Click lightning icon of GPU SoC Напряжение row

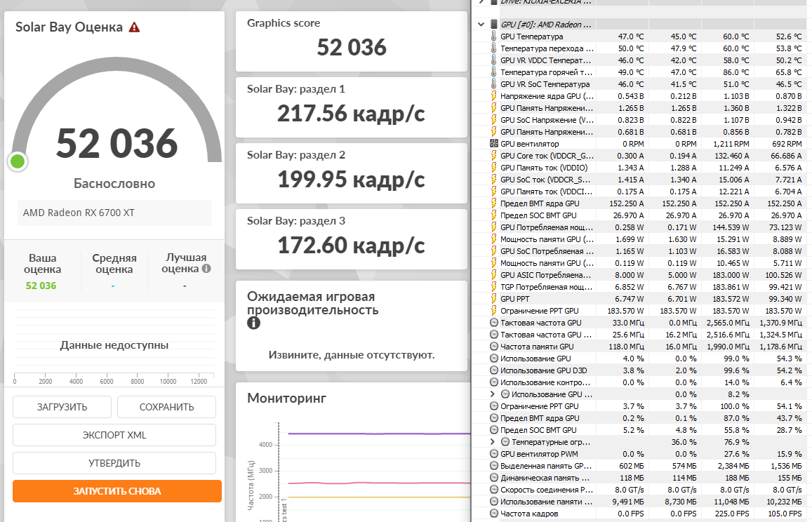tap(493, 119)
